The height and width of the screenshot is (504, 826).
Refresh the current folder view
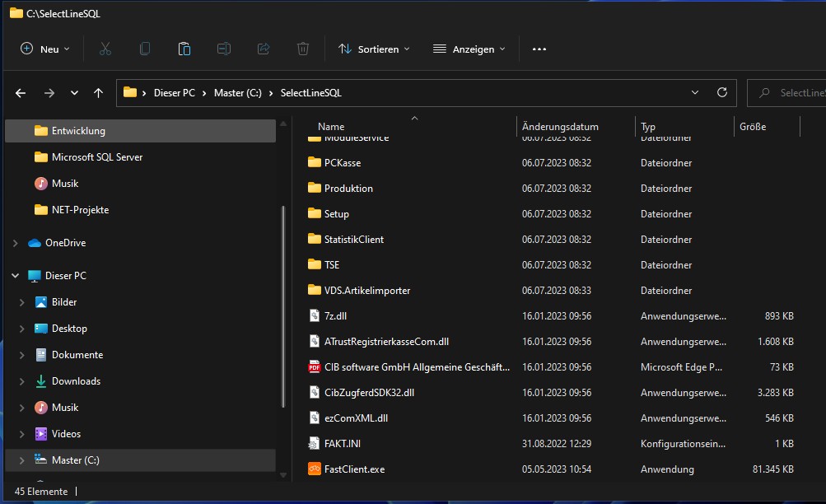(722, 93)
